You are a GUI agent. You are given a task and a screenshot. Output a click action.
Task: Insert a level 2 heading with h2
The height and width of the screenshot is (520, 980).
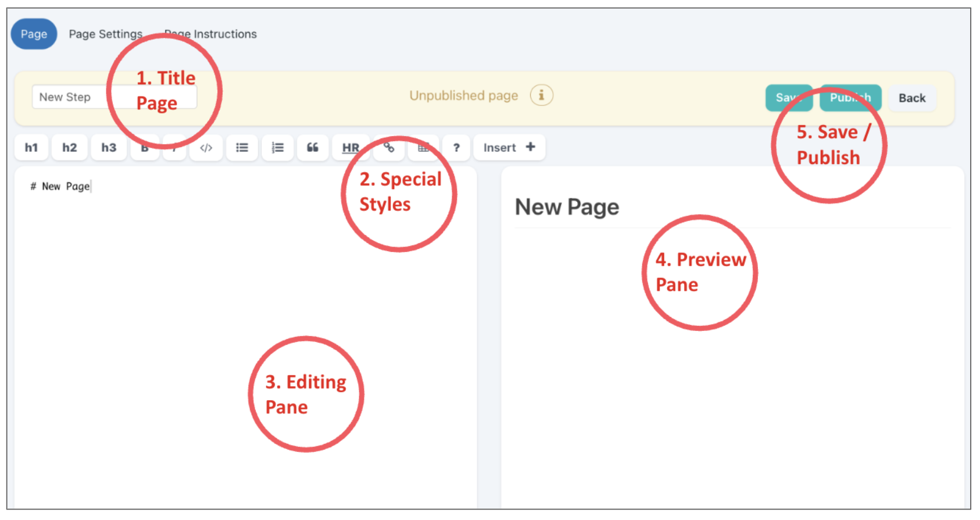[x=70, y=148]
